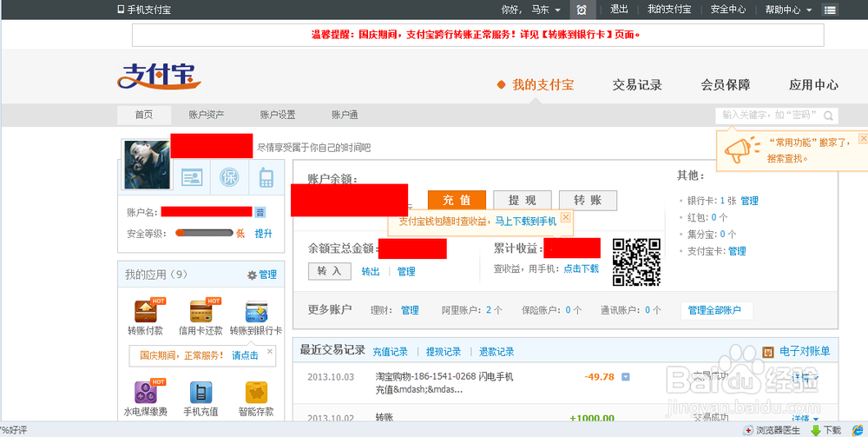Image resolution: width=868 pixels, height=437 pixels.
Task: Open the mobile phone binding icon
Action: (266, 177)
